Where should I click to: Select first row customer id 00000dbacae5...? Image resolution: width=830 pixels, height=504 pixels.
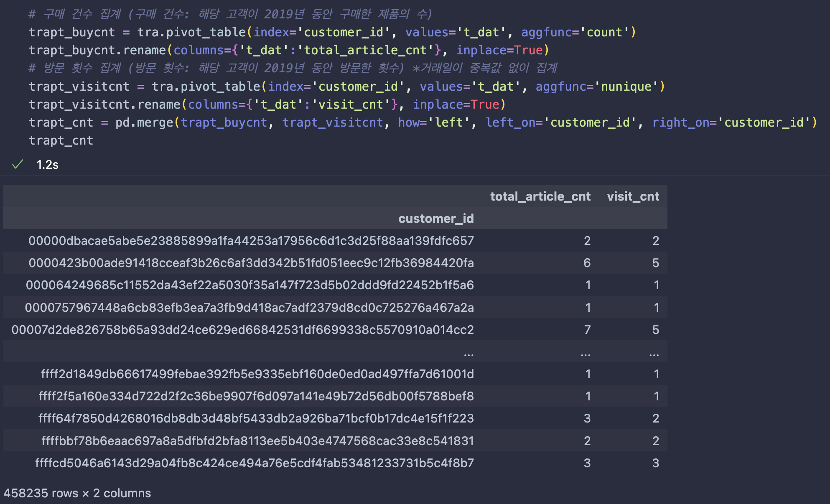click(x=251, y=241)
